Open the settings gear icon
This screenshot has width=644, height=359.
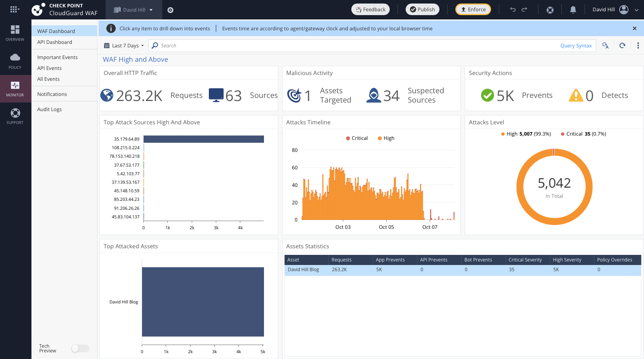(170, 10)
